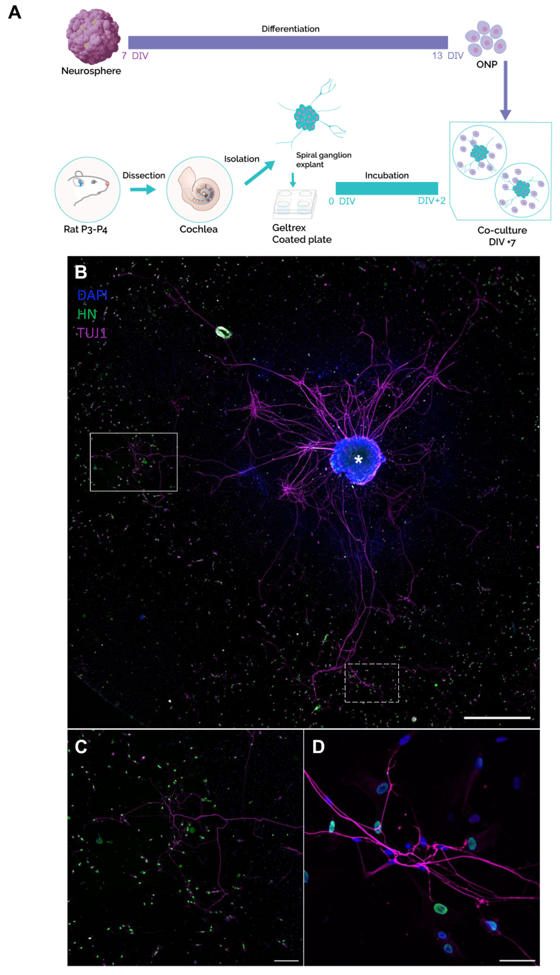This screenshot has height=975, width=560.
Task: Click the blue DAPI legend label
Action: [92, 295]
